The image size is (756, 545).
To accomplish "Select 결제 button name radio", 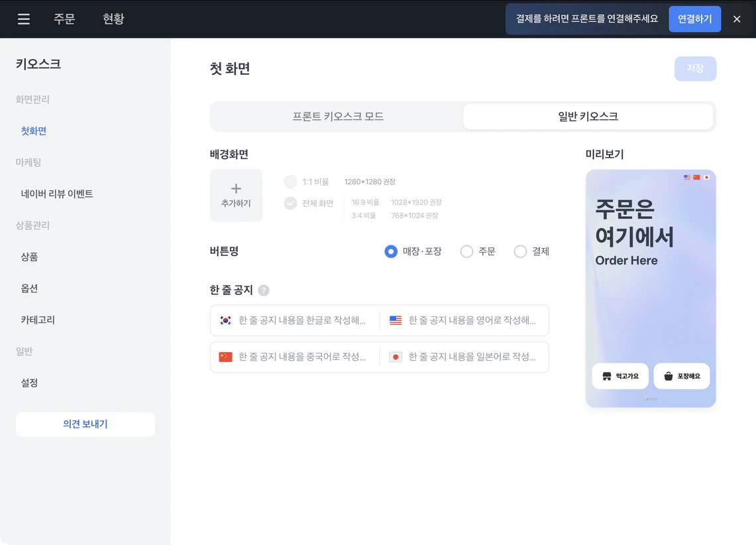I will coord(520,251).
